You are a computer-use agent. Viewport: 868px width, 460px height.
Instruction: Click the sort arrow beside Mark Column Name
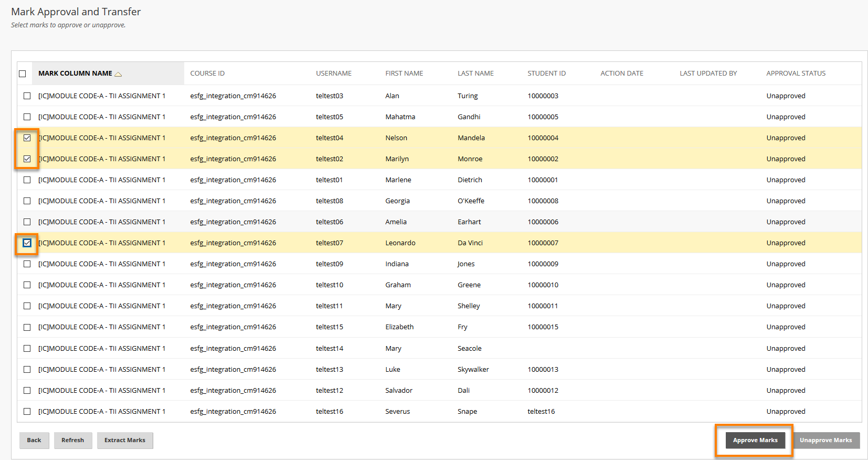[x=118, y=74]
